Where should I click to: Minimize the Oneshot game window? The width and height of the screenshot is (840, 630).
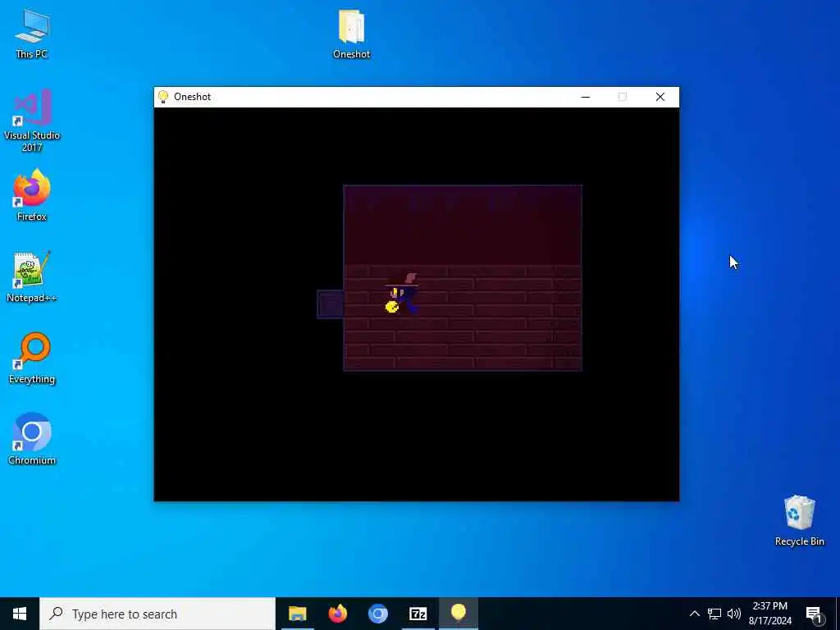tap(586, 97)
